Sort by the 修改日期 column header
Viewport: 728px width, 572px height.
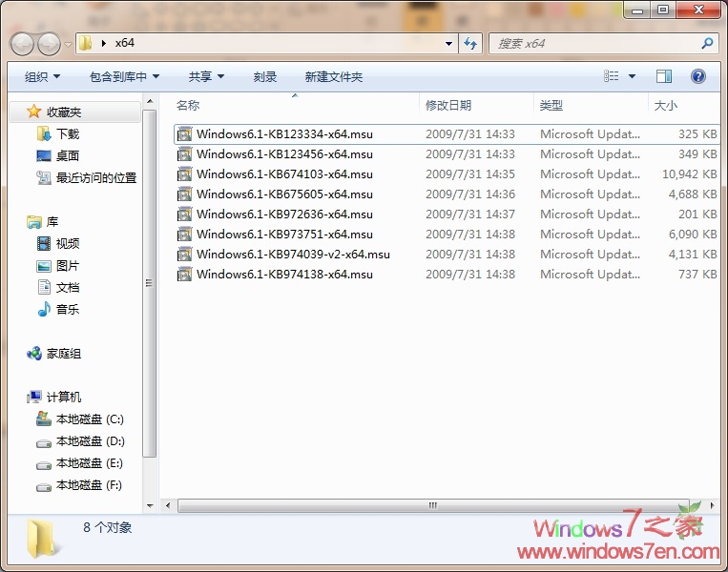coord(448,105)
